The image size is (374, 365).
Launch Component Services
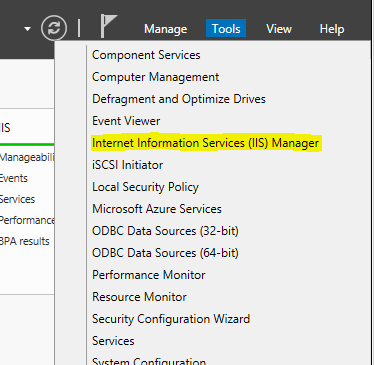click(146, 55)
